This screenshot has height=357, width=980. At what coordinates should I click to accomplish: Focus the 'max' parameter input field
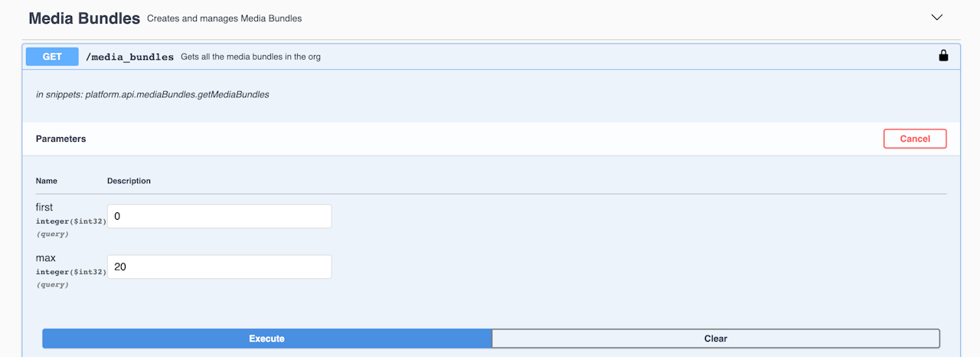coord(219,267)
